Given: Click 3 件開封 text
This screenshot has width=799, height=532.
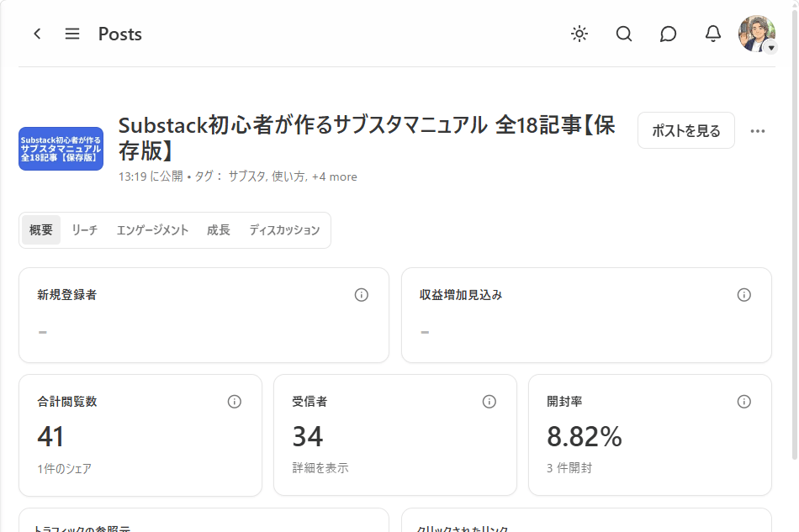Looking at the screenshot, I should click(569, 468).
